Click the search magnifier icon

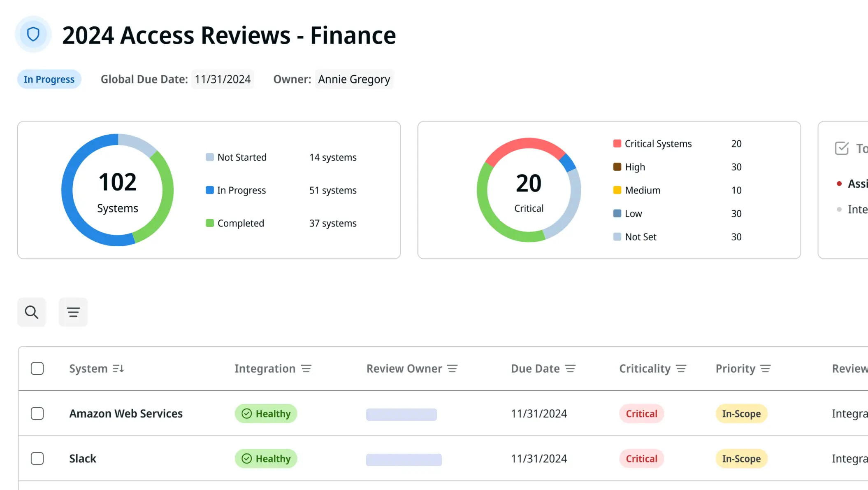32,312
